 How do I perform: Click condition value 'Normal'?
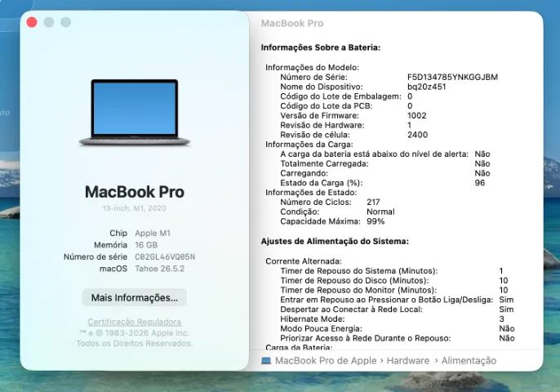(380, 212)
